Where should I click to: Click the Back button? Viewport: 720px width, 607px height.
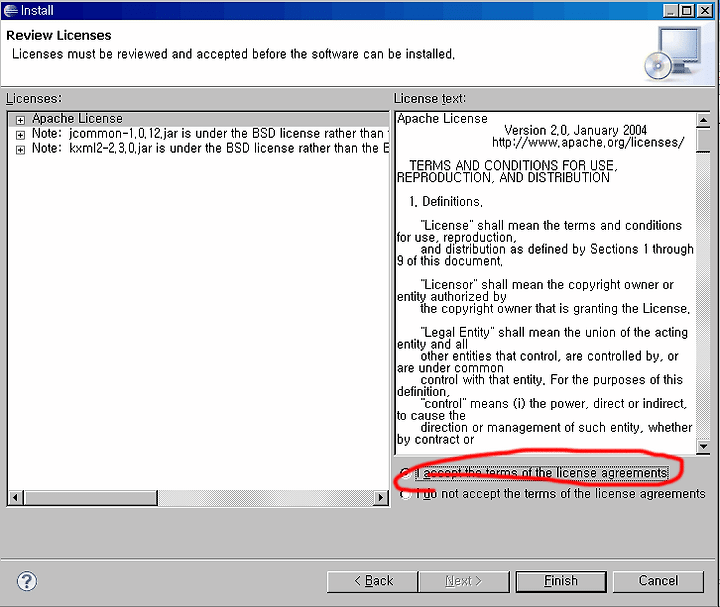pos(372,581)
